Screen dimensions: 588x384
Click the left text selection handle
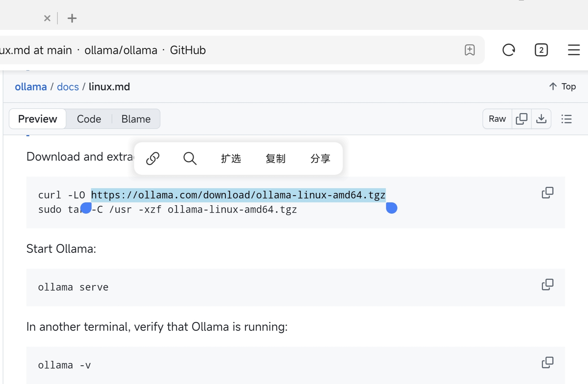[x=86, y=208]
